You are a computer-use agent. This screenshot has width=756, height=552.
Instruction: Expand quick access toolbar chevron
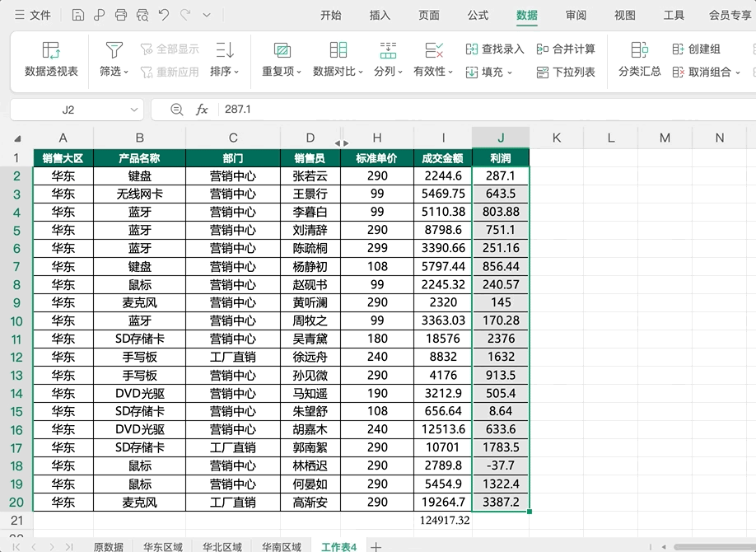[207, 16]
